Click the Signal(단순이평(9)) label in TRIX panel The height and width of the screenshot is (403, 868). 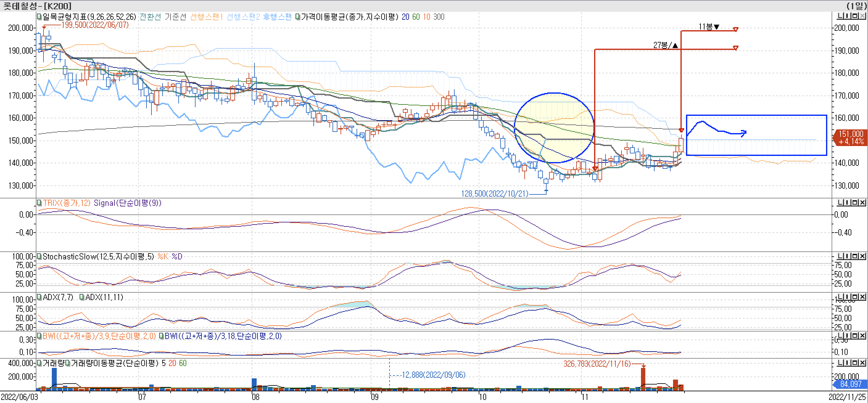coord(127,203)
